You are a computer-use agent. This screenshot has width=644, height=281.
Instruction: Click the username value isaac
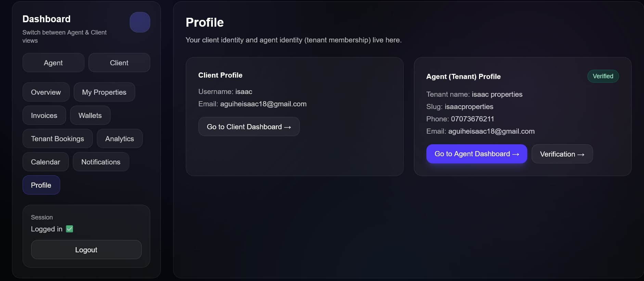(x=244, y=92)
